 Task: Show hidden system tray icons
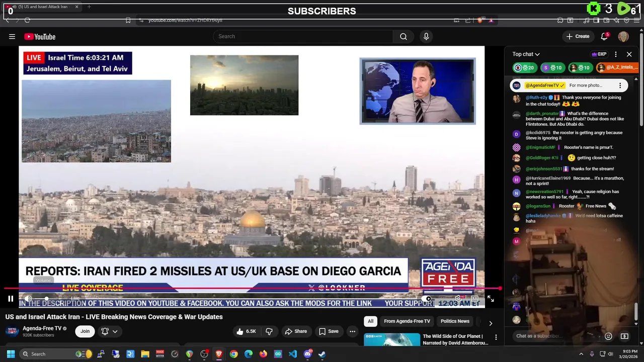click(581, 354)
